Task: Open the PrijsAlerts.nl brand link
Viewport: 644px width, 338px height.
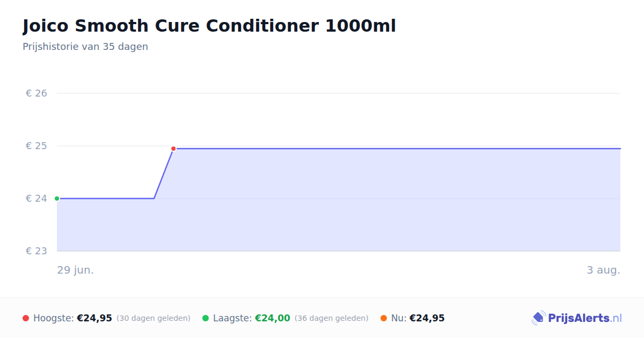Action: 577,318
